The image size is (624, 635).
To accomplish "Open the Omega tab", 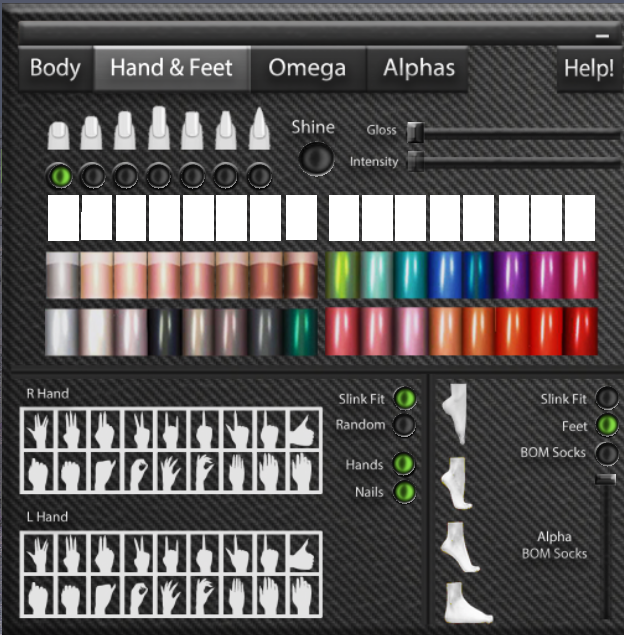I will (x=308, y=68).
